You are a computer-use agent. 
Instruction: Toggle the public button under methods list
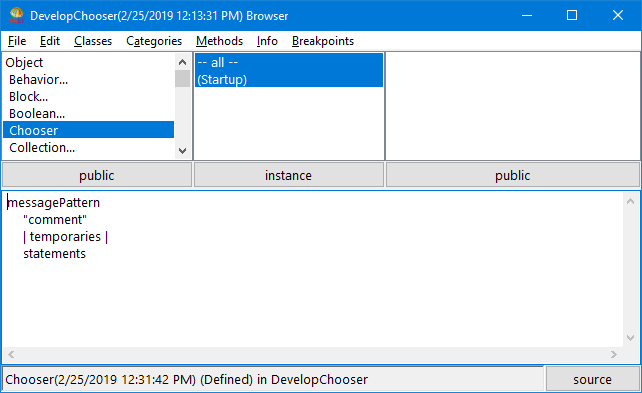point(513,175)
